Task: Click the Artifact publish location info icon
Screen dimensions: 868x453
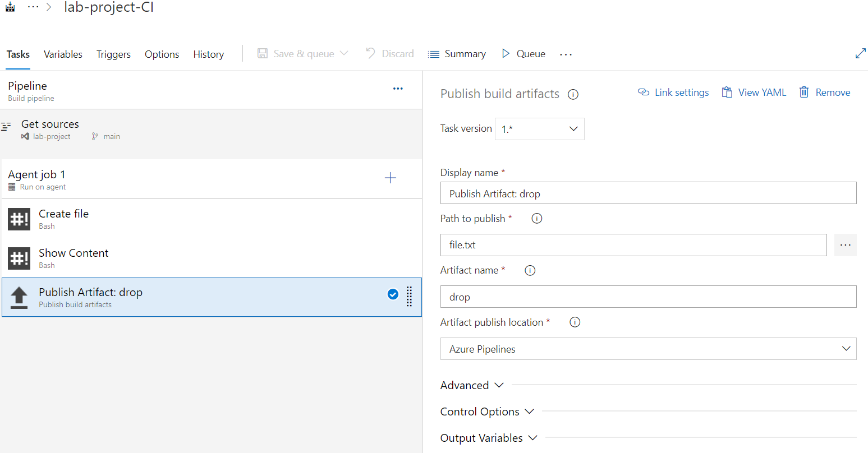Action: click(x=575, y=322)
